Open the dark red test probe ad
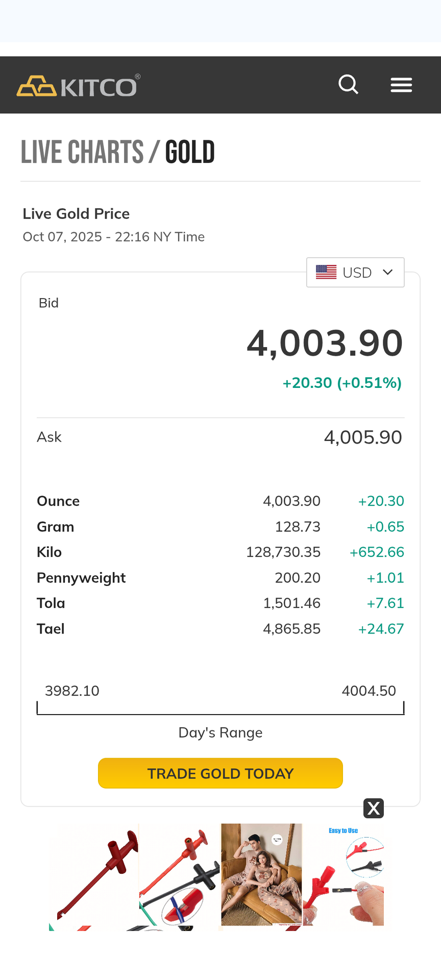 point(94,874)
